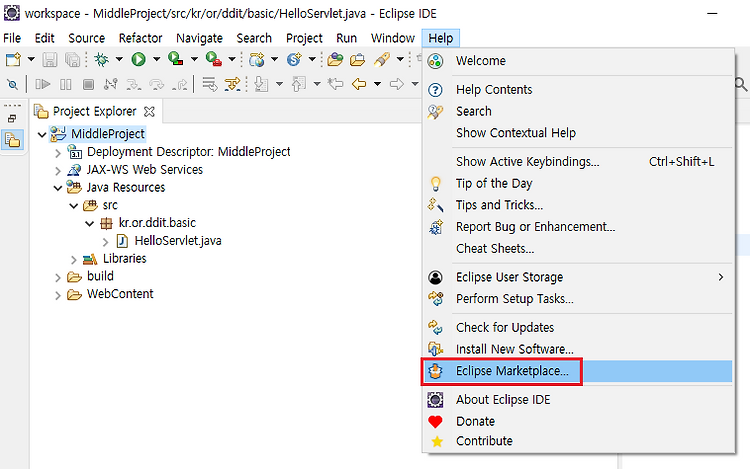This screenshot has width=750, height=469.
Task: Click the Next Annotation icon
Action: [261, 85]
